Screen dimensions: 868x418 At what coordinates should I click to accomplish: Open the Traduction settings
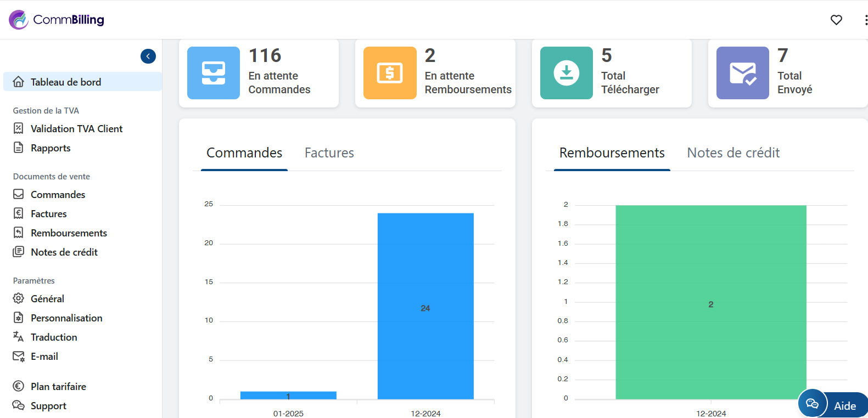[54, 337]
